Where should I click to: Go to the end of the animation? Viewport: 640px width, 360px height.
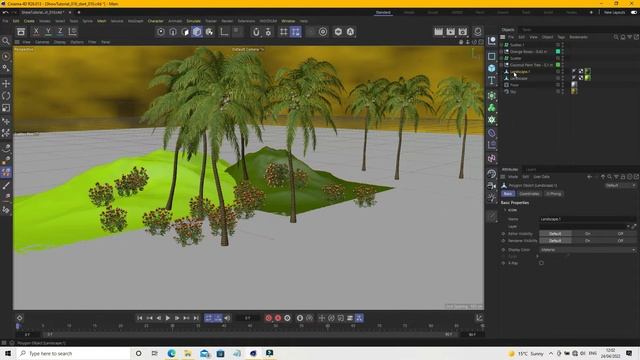[196, 318]
